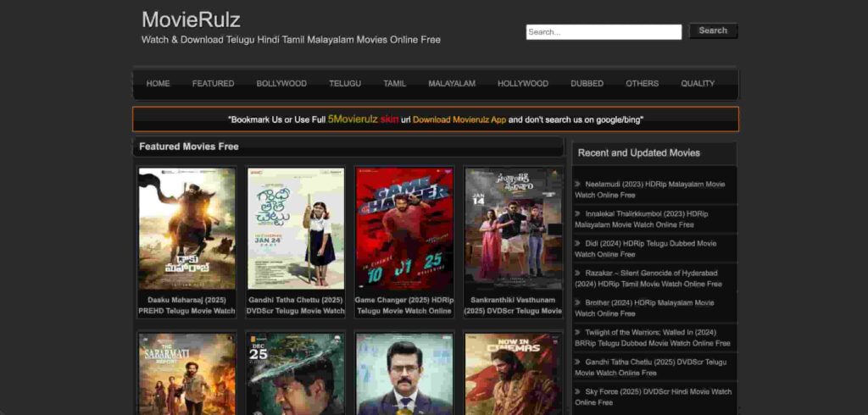Open Sky Force (2025) DVDScr Hindi link
868x415 pixels.
point(654,396)
